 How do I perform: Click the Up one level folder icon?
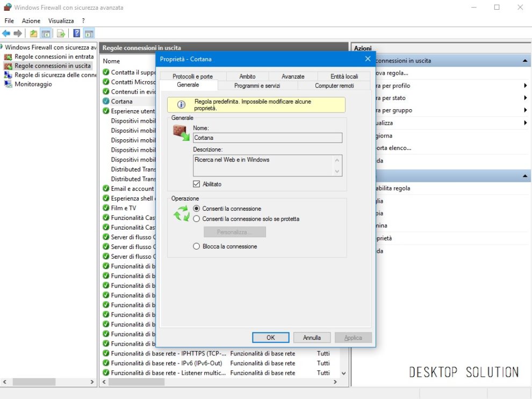[x=34, y=33]
